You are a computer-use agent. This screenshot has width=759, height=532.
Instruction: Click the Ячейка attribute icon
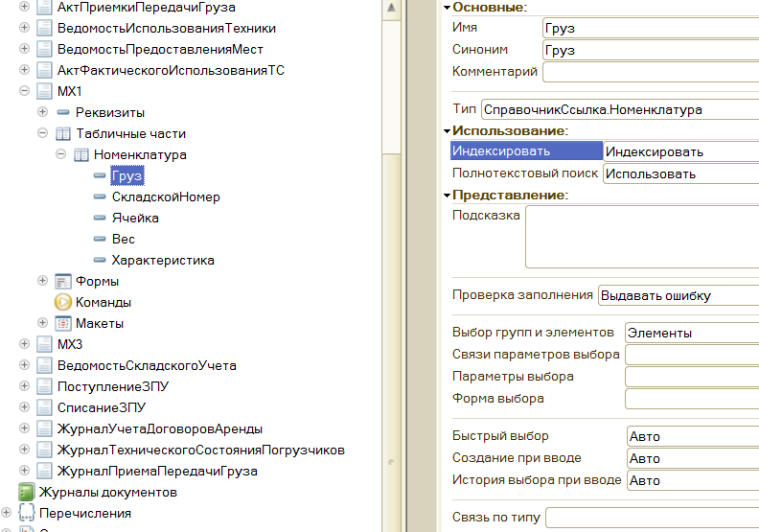pos(100,218)
